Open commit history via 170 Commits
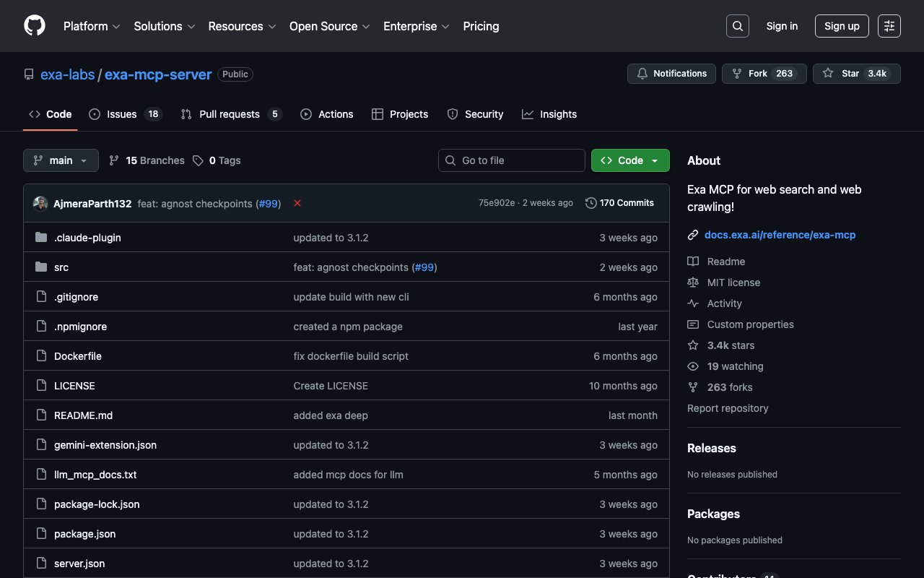Image resolution: width=924 pixels, height=578 pixels. [619, 203]
